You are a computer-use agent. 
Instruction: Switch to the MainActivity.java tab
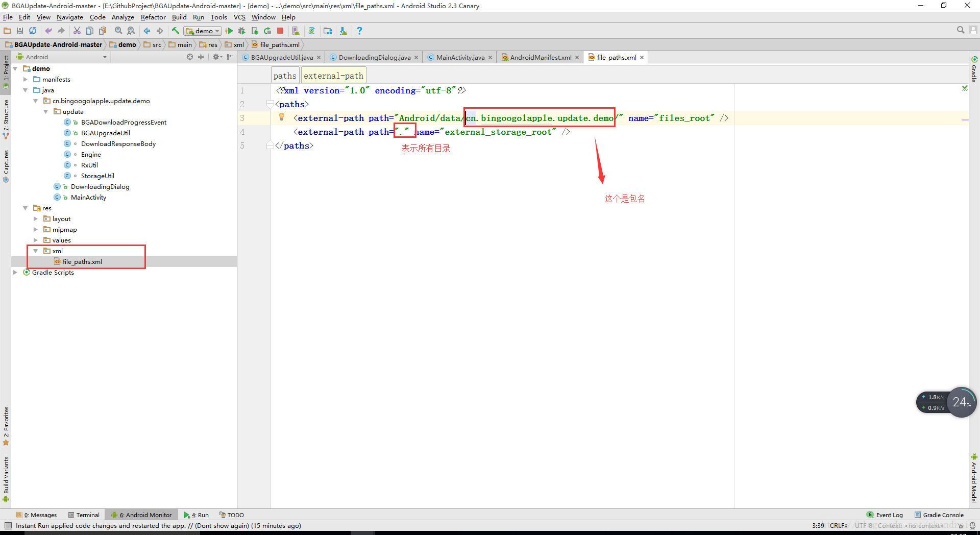point(460,57)
